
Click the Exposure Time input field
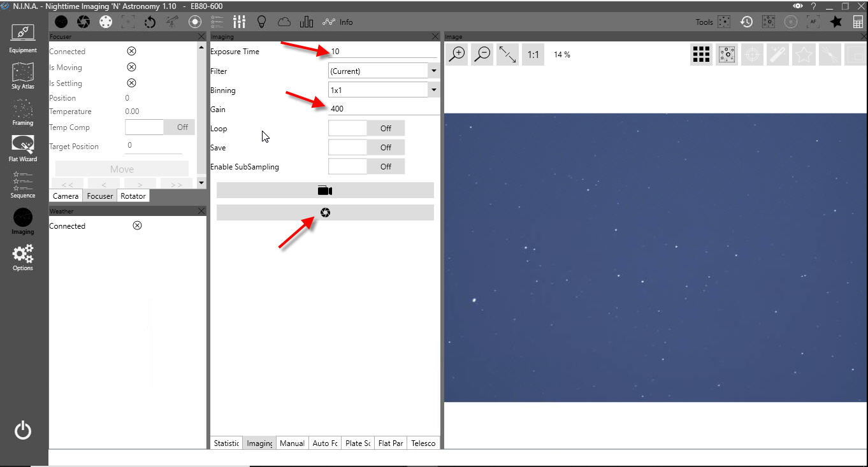[x=382, y=52]
